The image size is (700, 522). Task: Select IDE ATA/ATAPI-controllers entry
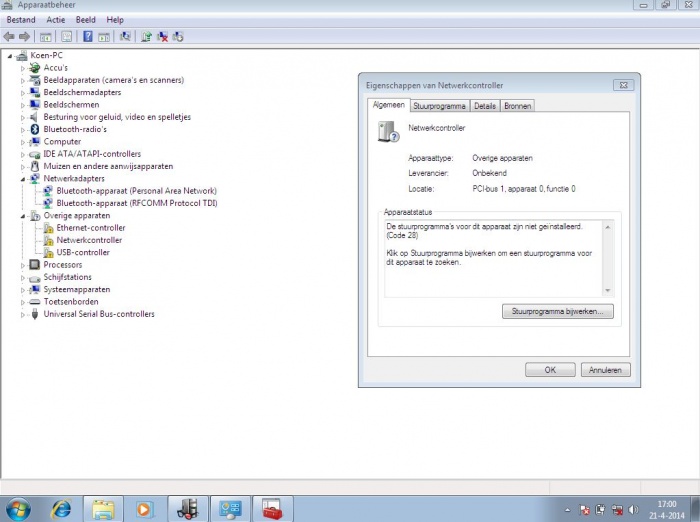tap(92, 154)
